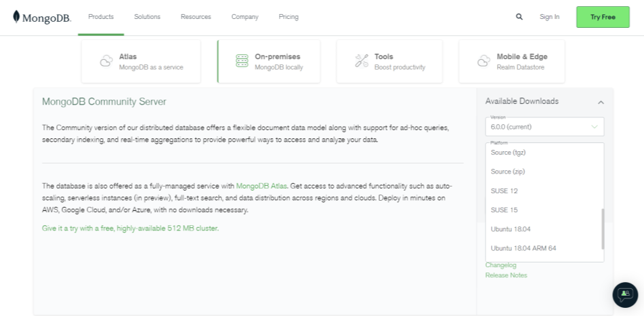Click the Atlas cloud icon
The width and height of the screenshot is (644, 316).
point(106,61)
